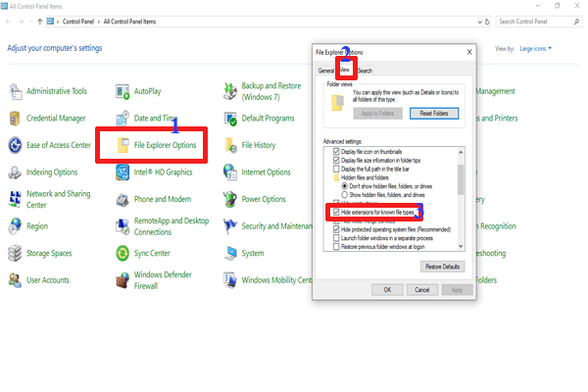The image size is (588, 392).
Task: Click the scroll down arrow in Advanced settings
Action: click(461, 246)
